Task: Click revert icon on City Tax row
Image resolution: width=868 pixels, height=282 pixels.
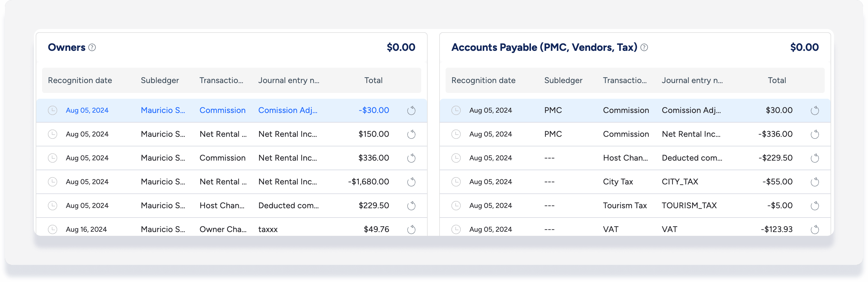Action: (814, 182)
